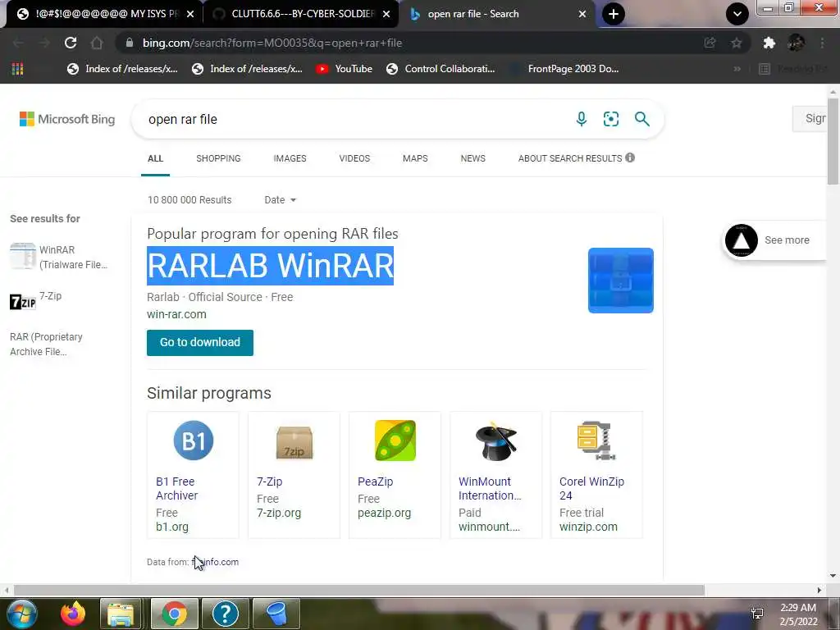Select the IMAGES search tab
The image size is (840, 630).
(290, 158)
